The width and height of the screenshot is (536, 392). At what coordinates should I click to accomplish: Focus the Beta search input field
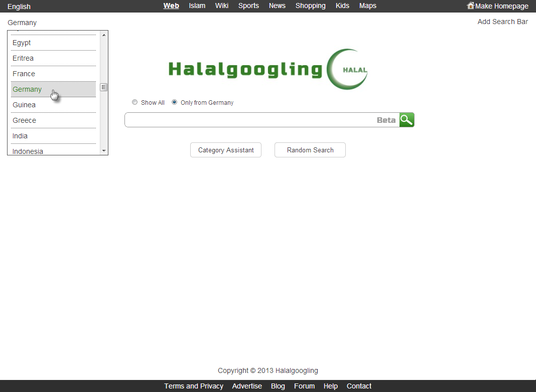[262, 120]
